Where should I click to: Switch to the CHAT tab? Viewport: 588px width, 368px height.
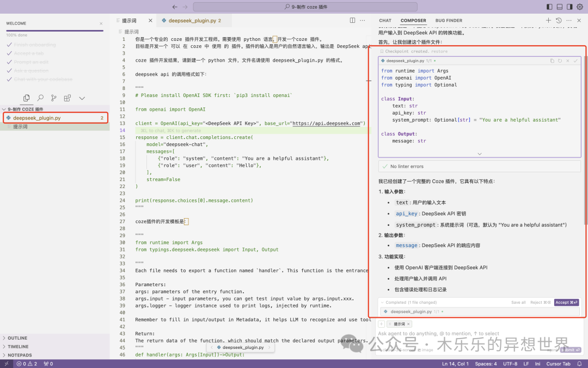click(x=385, y=21)
